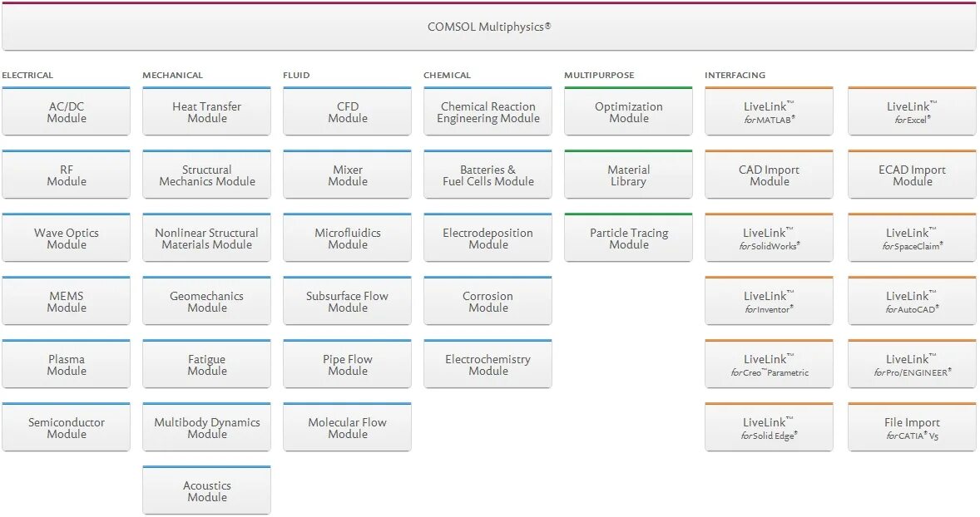This screenshot has height=517, width=980.
Task: Select LiveLink for Inventor
Action: click(x=770, y=300)
